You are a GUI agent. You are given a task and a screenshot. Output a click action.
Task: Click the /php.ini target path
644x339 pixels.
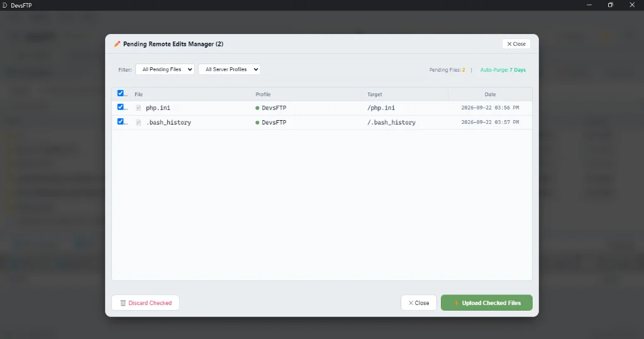[x=381, y=108]
